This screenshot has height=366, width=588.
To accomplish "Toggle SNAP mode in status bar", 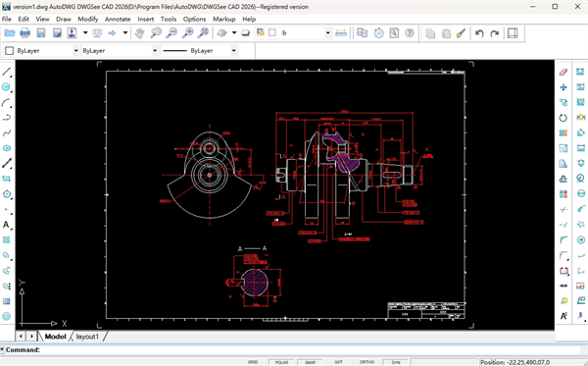I will (x=310, y=362).
